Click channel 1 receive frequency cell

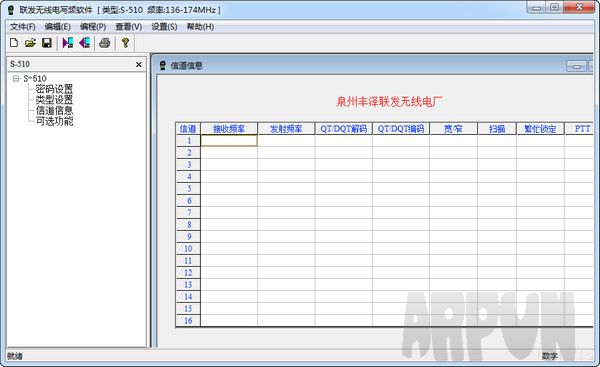click(229, 141)
